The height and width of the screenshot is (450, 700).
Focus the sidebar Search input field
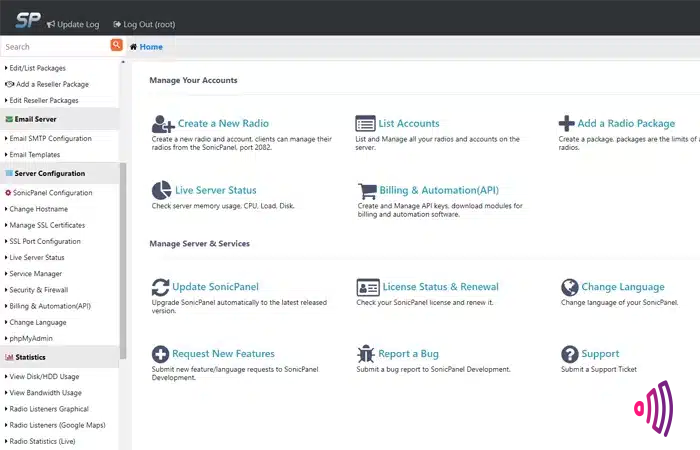[55, 46]
